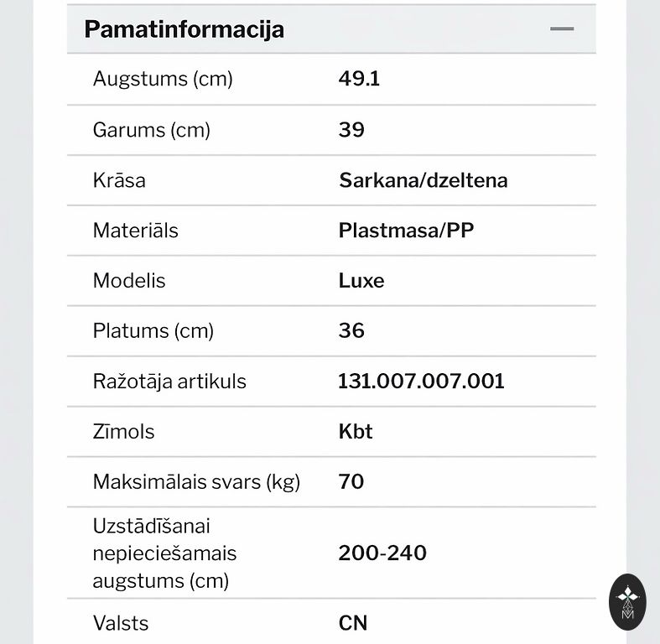Click the country value CN
Image resolution: width=660 pixels, height=644 pixels.
tap(353, 623)
